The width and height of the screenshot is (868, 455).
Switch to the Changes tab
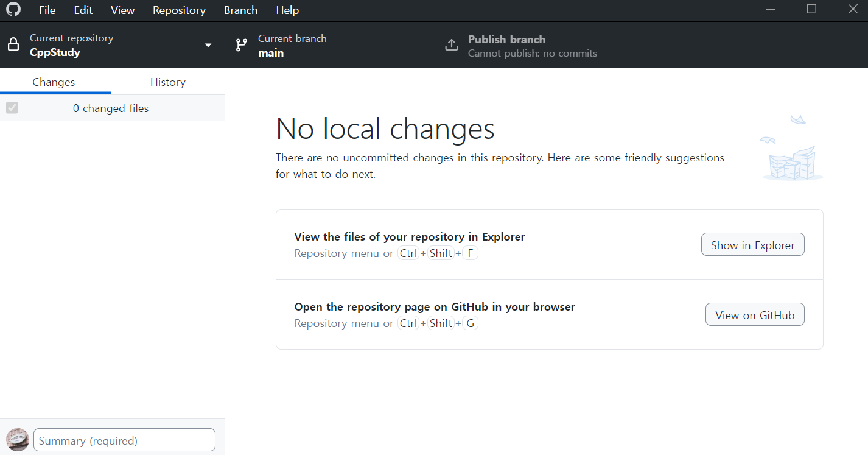click(x=54, y=82)
